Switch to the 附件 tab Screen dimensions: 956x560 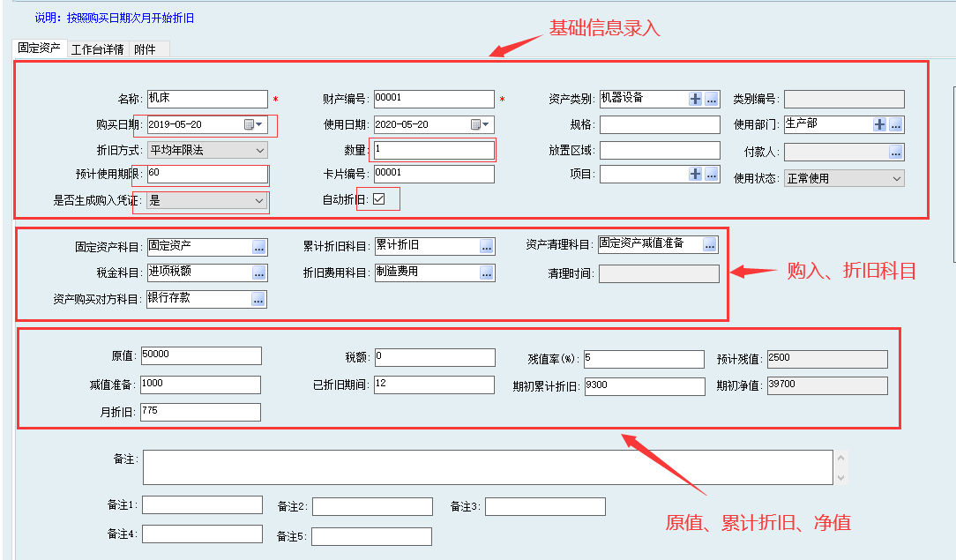(145, 49)
